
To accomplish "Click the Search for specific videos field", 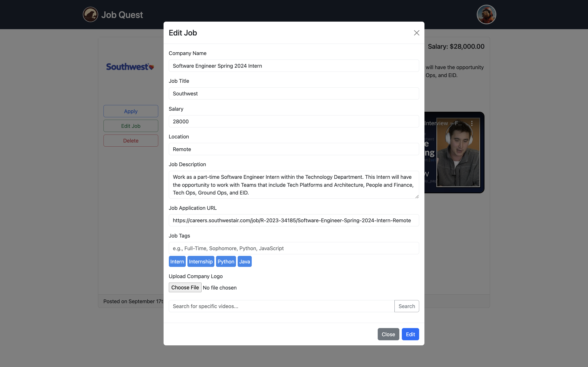I will click(281, 306).
